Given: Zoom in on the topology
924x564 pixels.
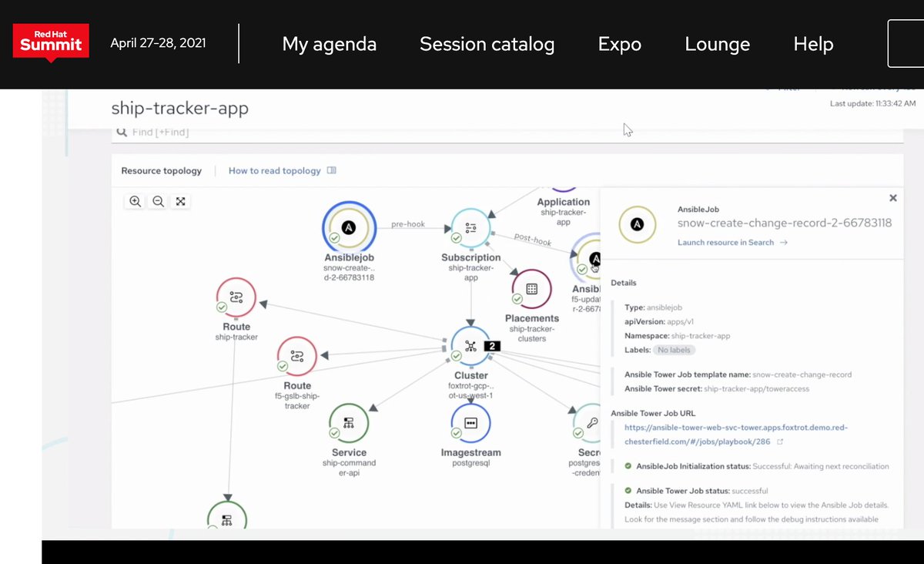Looking at the screenshot, I should pos(135,201).
